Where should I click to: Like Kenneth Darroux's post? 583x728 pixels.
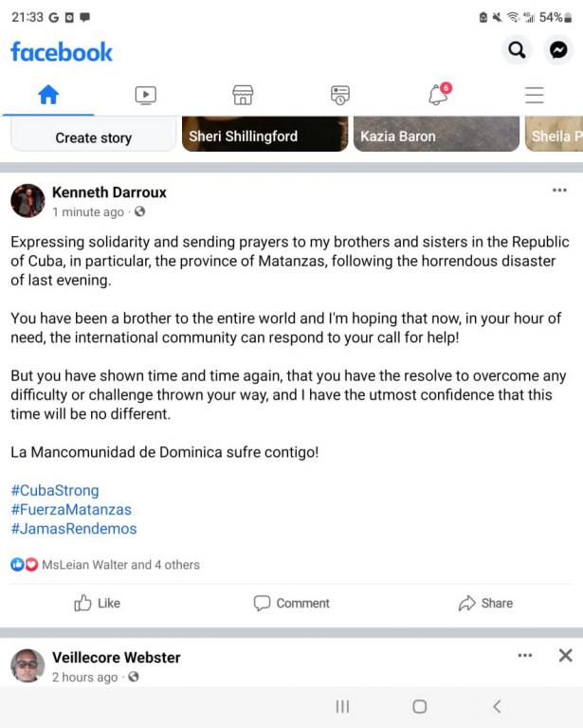click(x=97, y=603)
